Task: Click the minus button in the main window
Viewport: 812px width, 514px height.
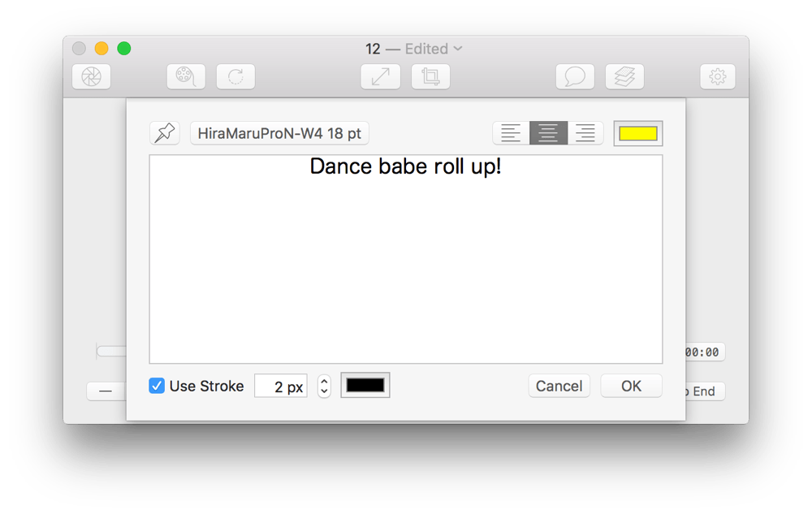Action: tap(106, 391)
